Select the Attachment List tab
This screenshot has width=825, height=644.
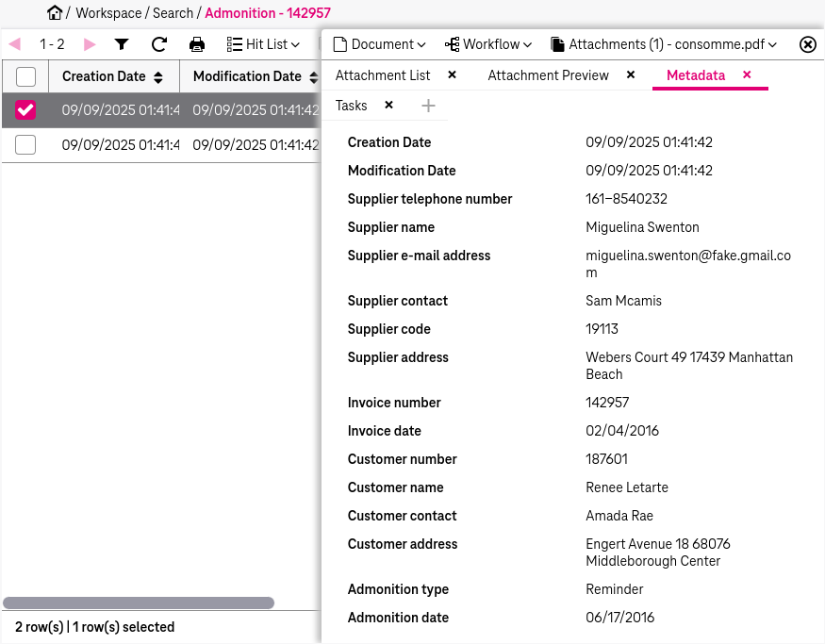(x=382, y=75)
